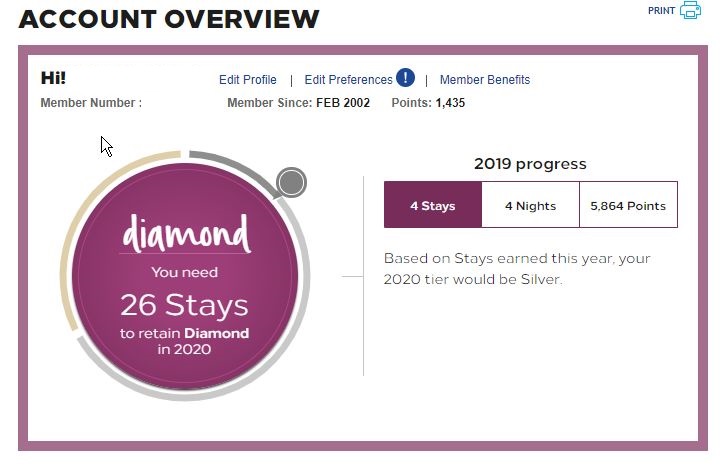
Task: Select the 4 Stays tab
Action: 433,205
